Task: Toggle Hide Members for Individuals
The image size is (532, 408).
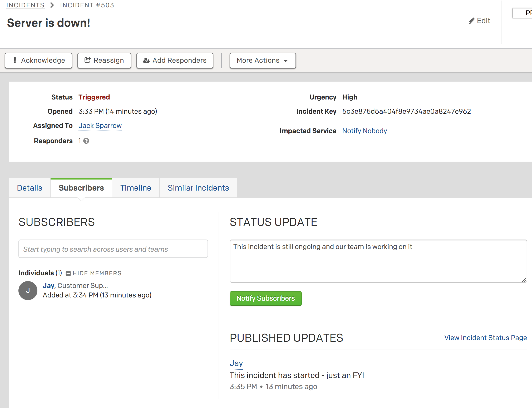Action: 97,273
